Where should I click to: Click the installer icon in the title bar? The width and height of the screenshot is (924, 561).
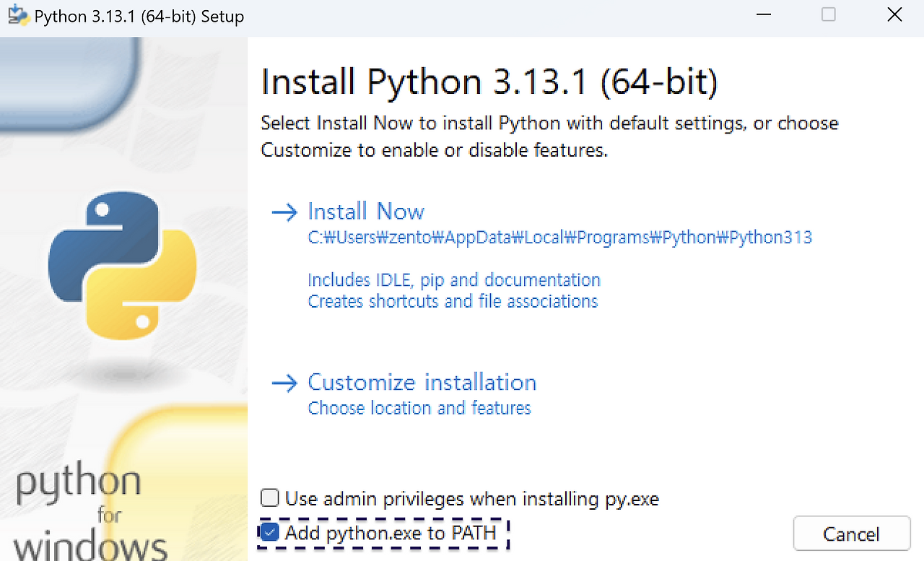[x=15, y=14]
